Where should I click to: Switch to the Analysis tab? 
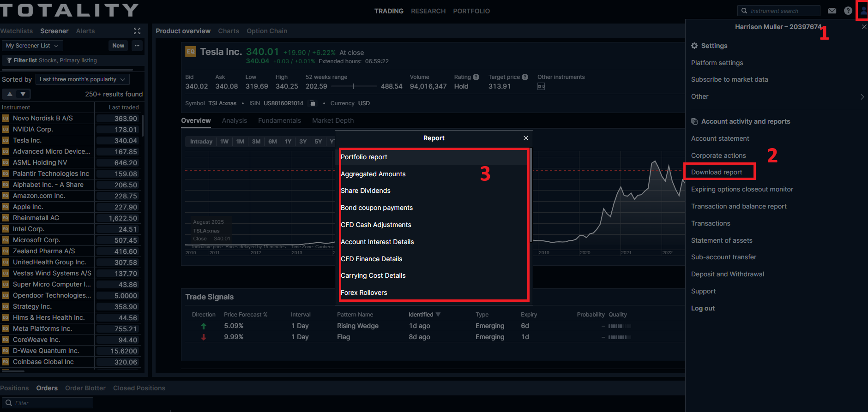pyautogui.click(x=235, y=120)
